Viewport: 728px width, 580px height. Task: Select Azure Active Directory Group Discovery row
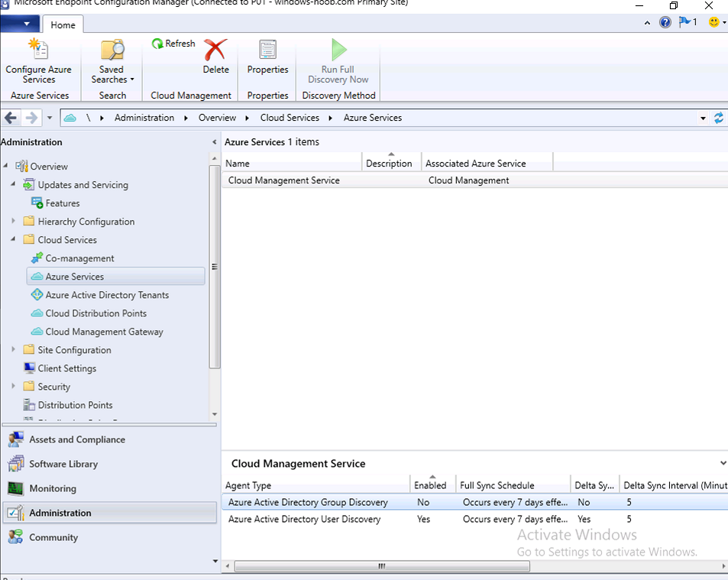point(474,502)
